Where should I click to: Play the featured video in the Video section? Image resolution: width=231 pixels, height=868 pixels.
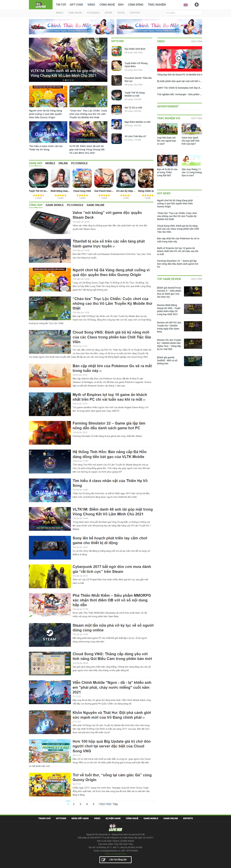179,58
